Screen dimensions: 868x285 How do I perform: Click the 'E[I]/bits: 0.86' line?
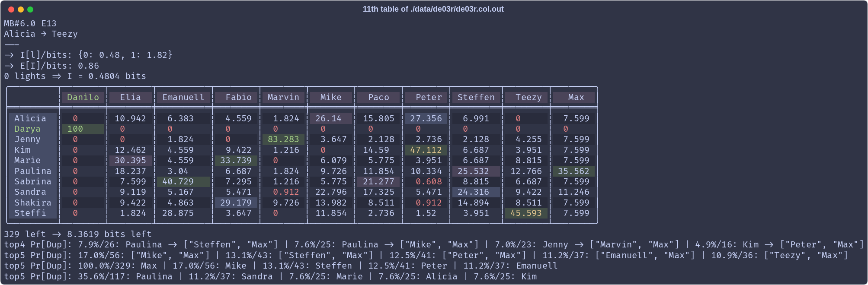pyautogui.click(x=51, y=66)
